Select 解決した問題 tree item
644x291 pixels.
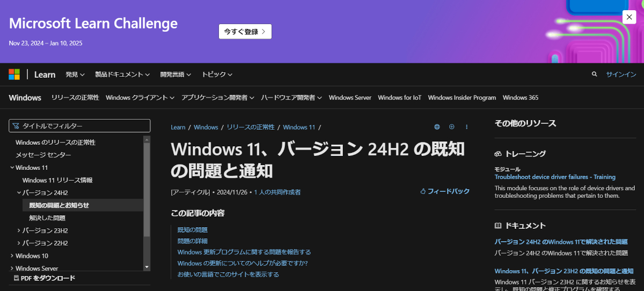point(47,218)
